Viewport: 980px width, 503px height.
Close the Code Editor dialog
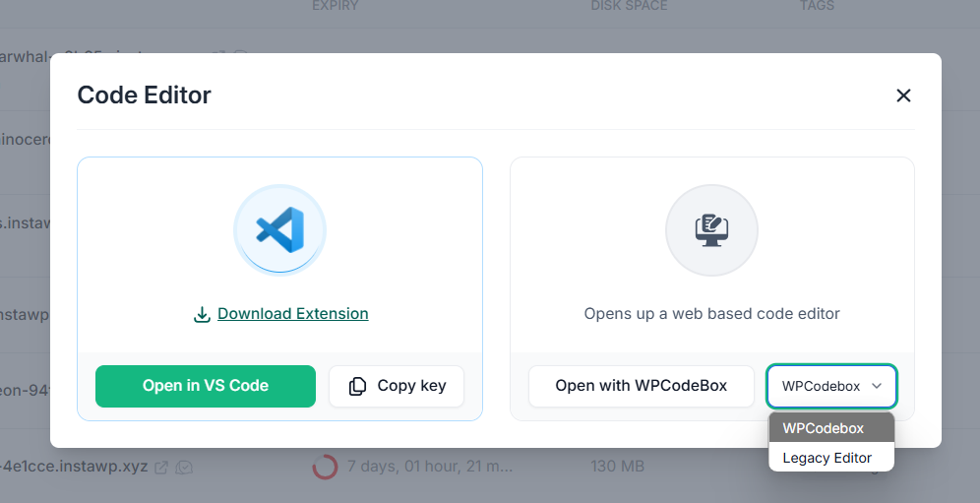[x=903, y=95]
